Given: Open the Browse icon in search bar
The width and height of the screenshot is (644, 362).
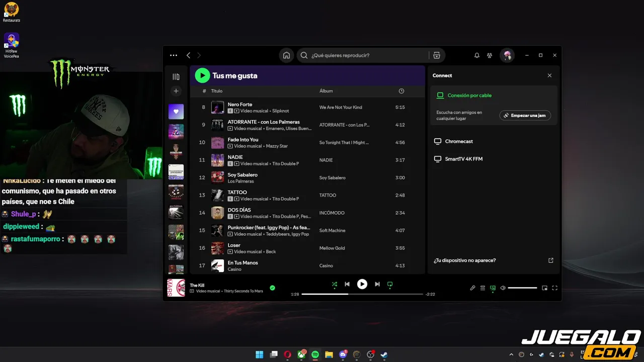Looking at the screenshot, I should [437, 55].
